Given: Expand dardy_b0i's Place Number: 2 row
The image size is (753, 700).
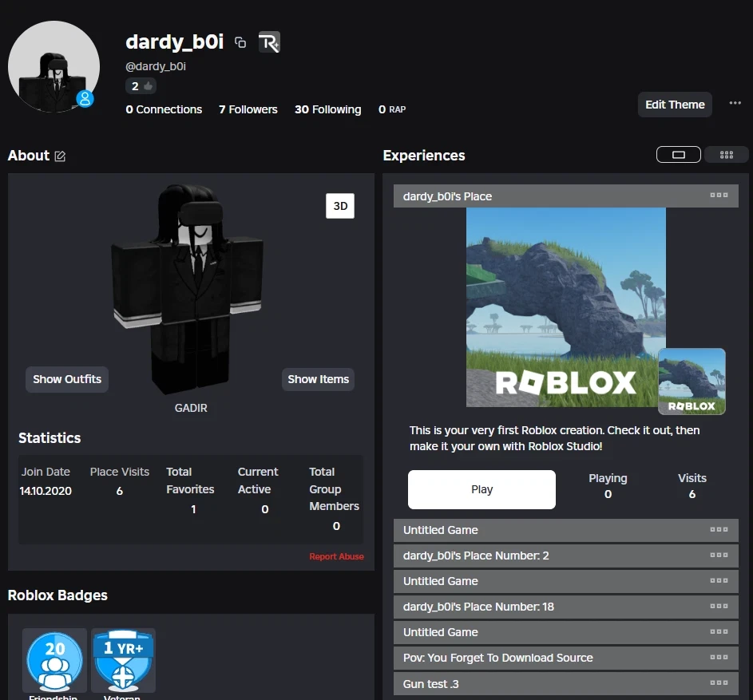Looking at the screenshot, I should [565, 556].
